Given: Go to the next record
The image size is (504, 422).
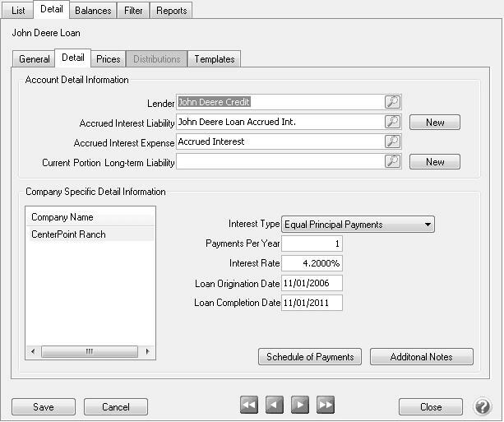Looking at the screenshot, I should (x=300, y=405).
